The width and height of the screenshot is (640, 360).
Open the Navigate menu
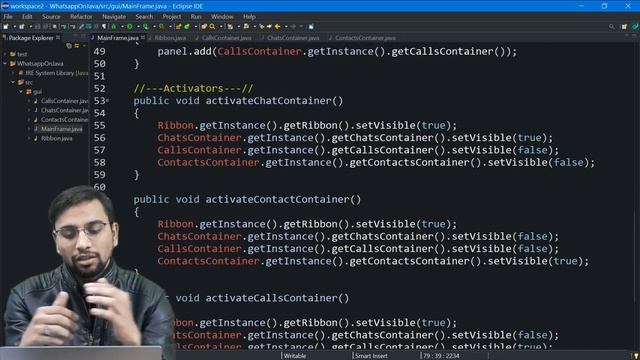(114, 17)
